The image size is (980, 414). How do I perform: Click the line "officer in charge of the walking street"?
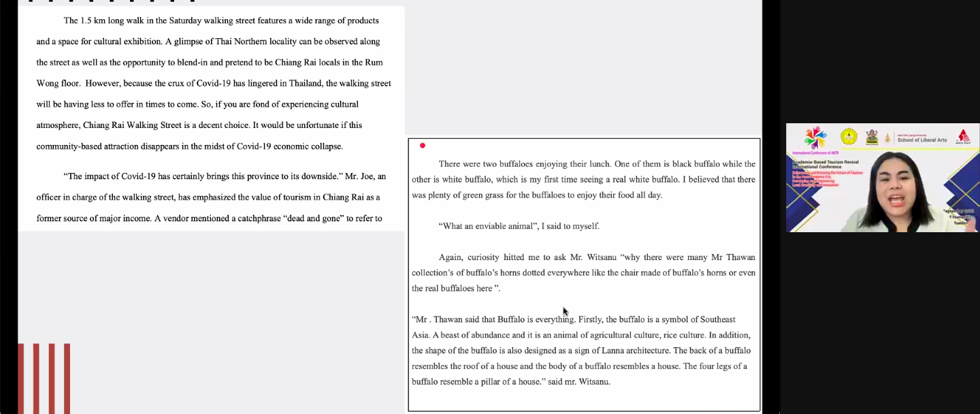(208, 197)
